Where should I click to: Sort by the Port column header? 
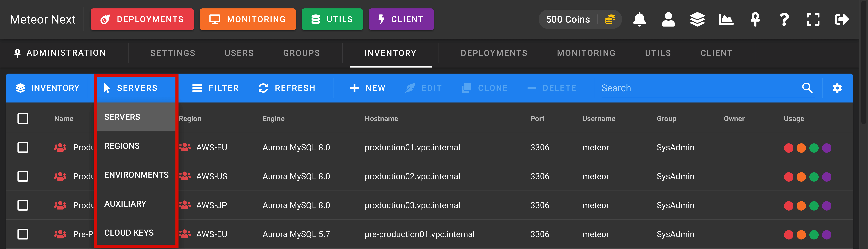[x=537, y=119]
